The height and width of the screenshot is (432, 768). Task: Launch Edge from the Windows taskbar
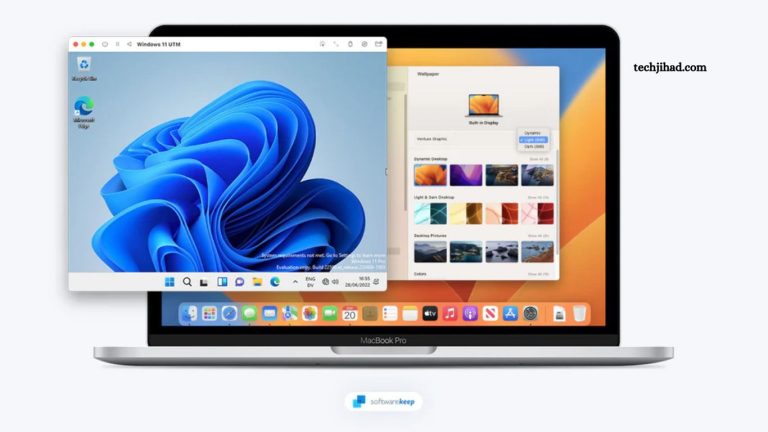[x=275, y=282]
